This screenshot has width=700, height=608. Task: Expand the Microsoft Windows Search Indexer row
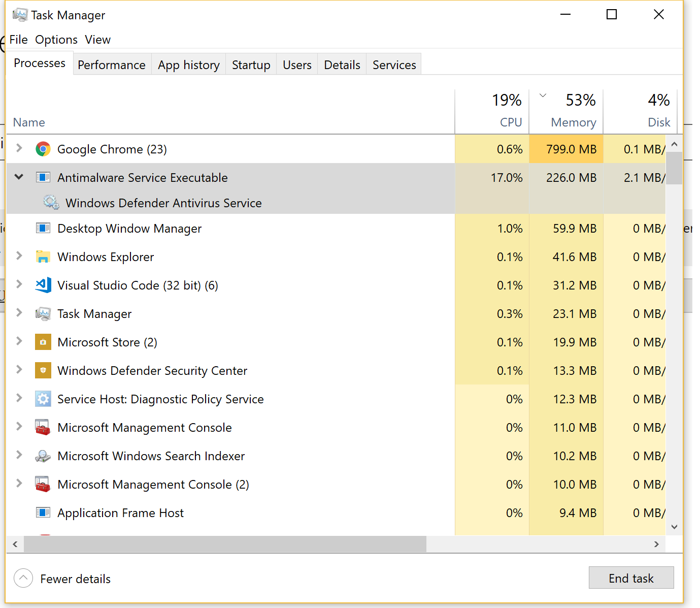tap(19, 455)
